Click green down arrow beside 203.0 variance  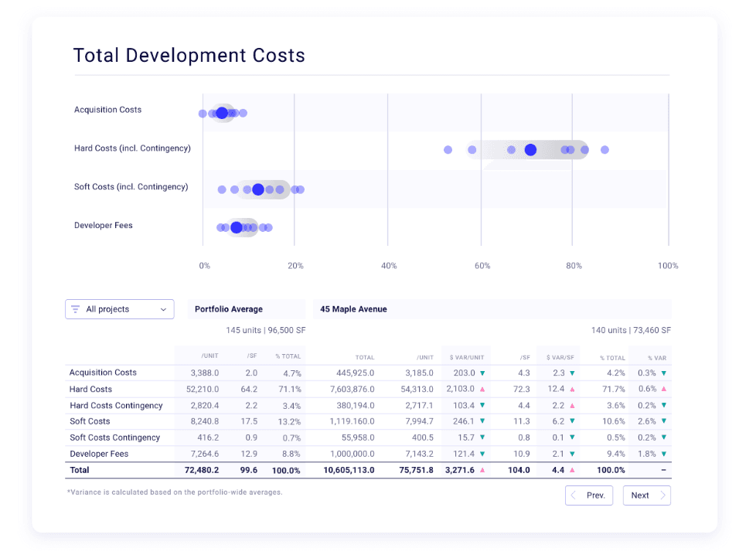click(482, 373)
